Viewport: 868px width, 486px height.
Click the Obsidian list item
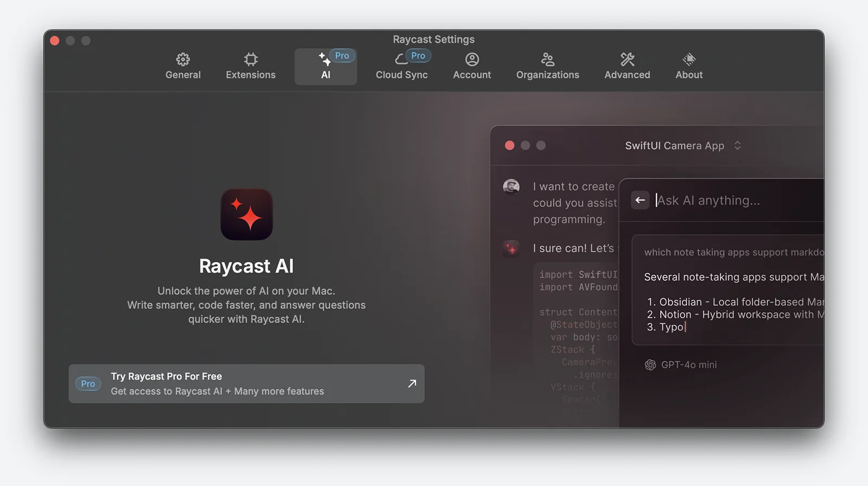pos(735,302)
